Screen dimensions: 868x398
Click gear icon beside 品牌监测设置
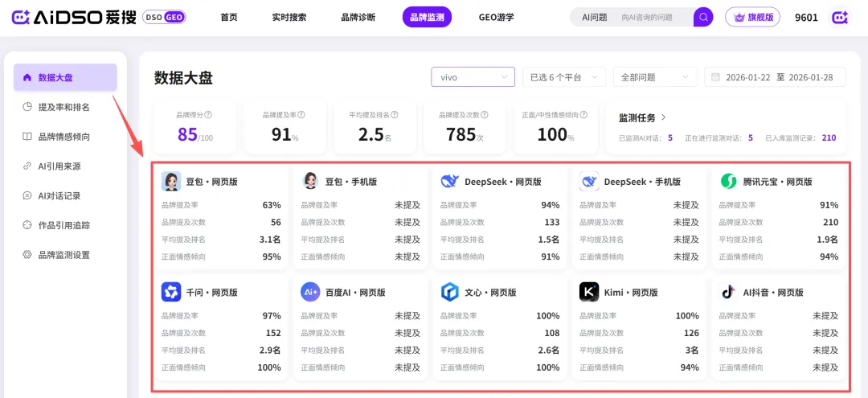tap(27, 255)
